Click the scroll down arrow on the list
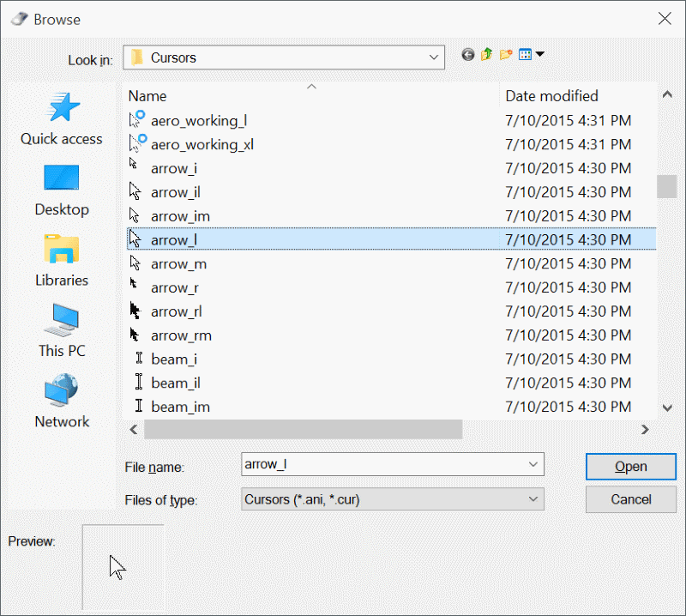This screenshot has width=686, height=616. click(667, 408)
